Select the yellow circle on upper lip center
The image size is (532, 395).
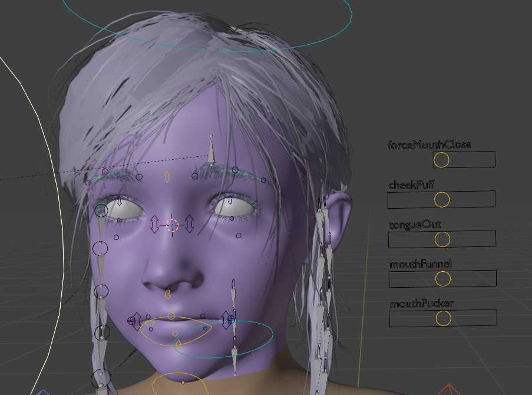click(x=171, y=316)
